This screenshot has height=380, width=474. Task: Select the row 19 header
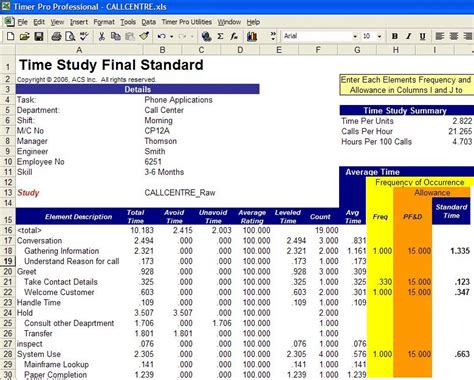click(8, 261)
